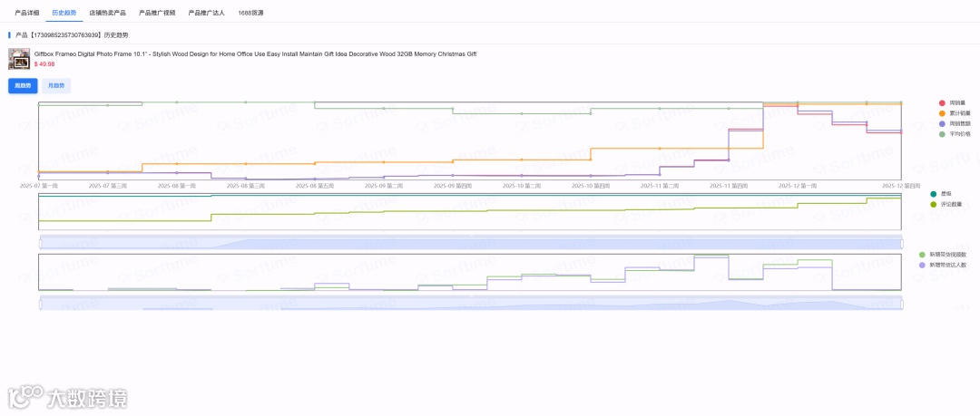Toggle the 新增带货达人数 legend series
The height and width of the screenshot is (416, 980).
[943, 265]
